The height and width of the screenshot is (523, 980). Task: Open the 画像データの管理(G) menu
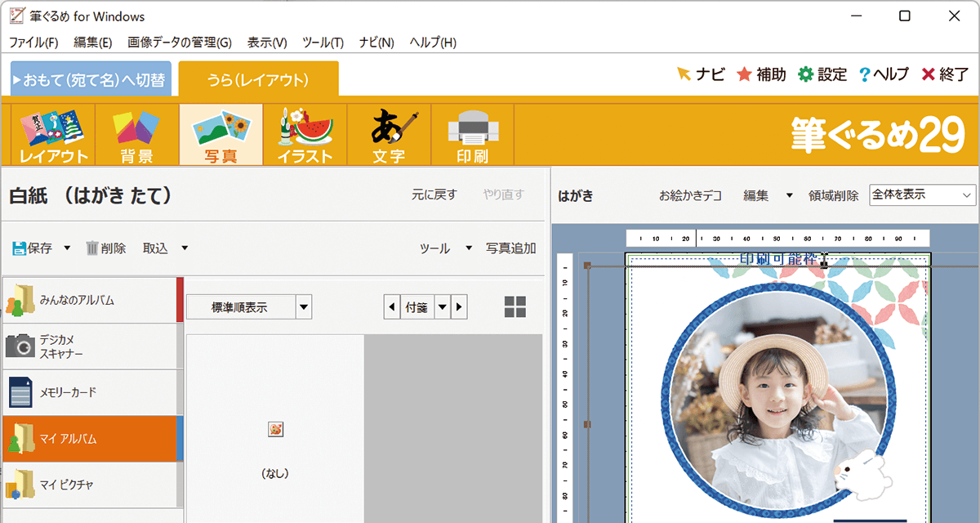(x=180, y=42)
